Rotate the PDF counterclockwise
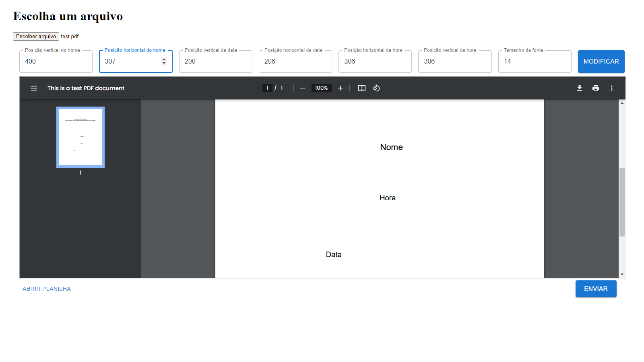Image resolution: width=644 pixels, height=362 pixels. (376, 88)
